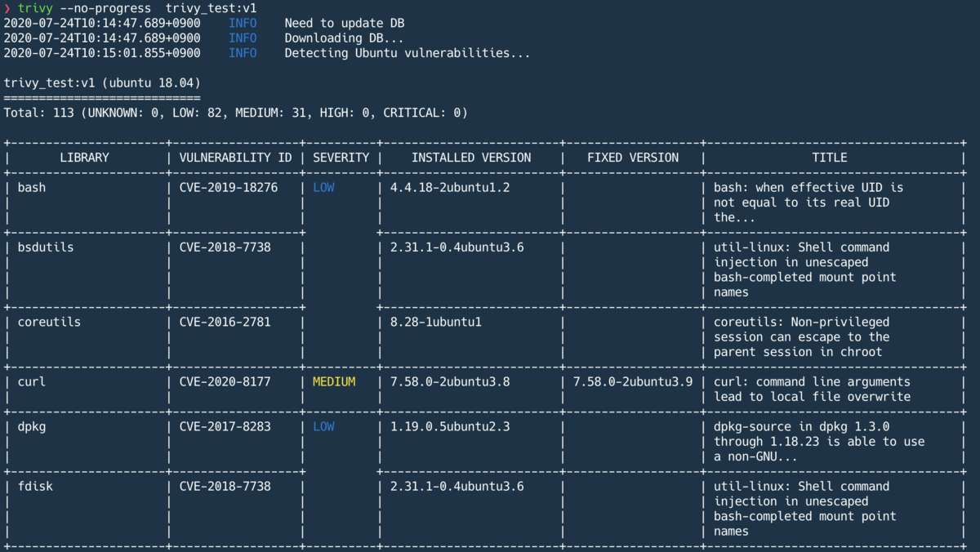This screenshot has height=552, width=980.
Task: Click the LOW severity in bash row
Action: click(323, 188)
